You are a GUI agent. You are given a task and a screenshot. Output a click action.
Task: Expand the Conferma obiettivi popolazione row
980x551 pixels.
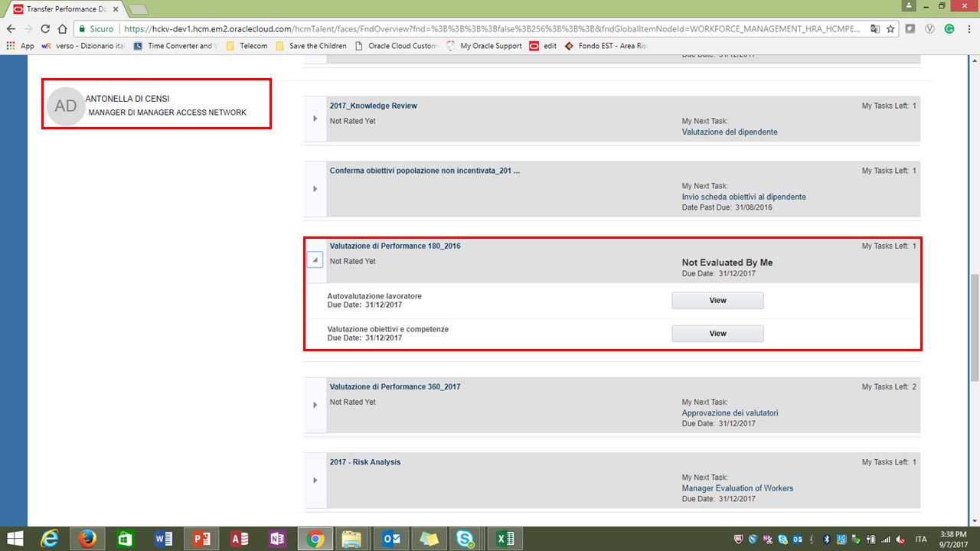(315, 189)
